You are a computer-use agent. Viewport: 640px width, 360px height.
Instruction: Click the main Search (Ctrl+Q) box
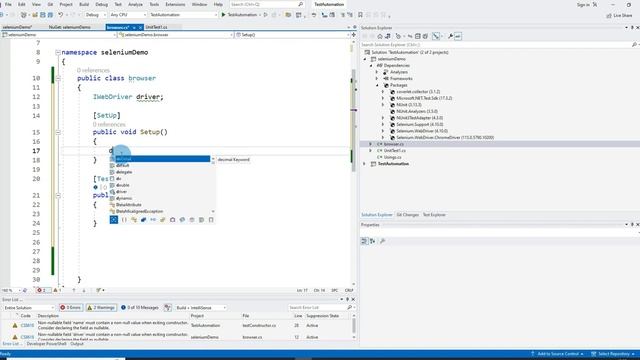coord(267,4)
